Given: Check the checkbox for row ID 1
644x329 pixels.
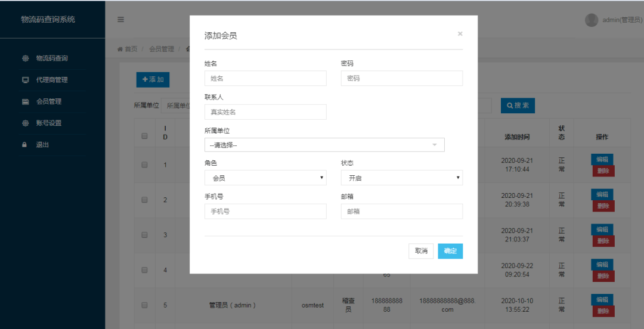Looking at the screenshot, I should click(144, 164).
